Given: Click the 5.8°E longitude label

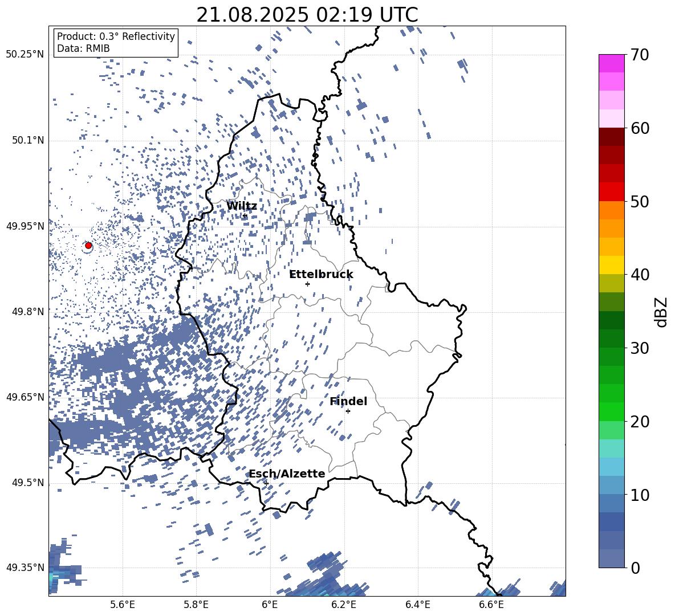Looking at the screenshot, I should click(196, 605).
